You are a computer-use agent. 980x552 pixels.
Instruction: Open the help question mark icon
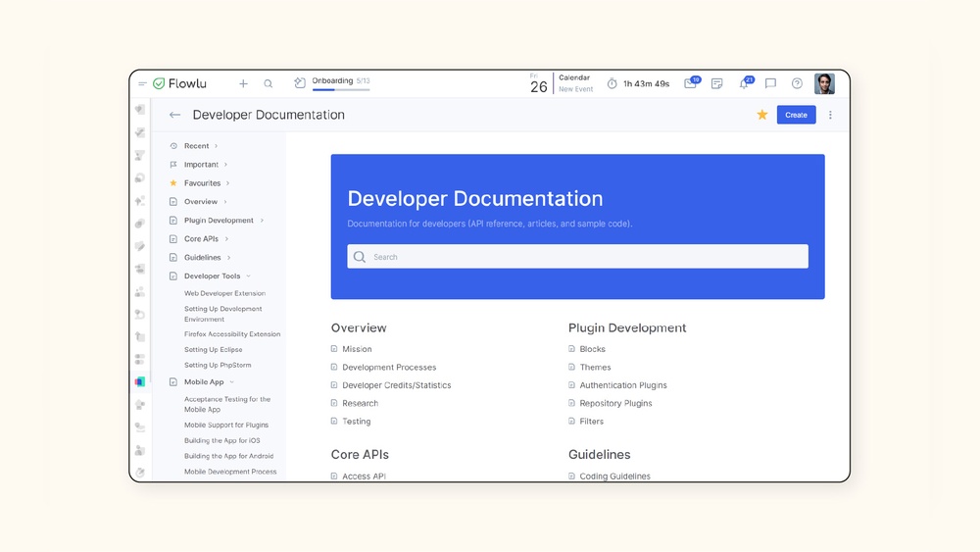click(x=797, y=84)
